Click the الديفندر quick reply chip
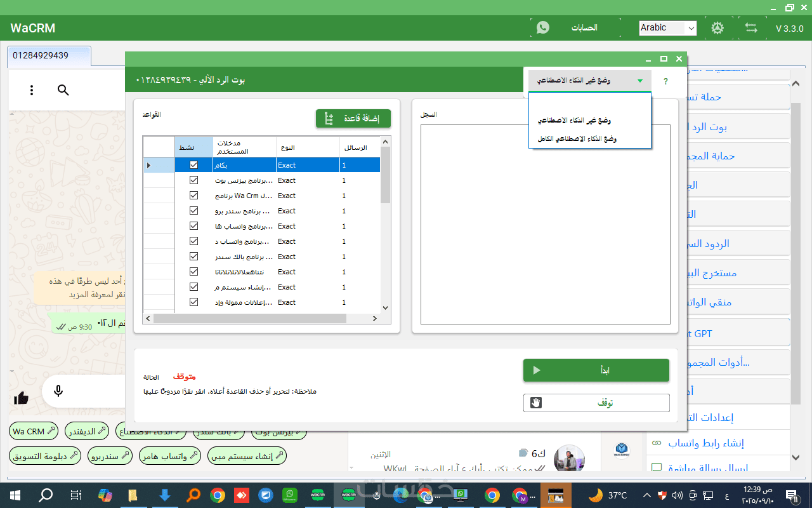The image size is (812, 508). [86, 431]
